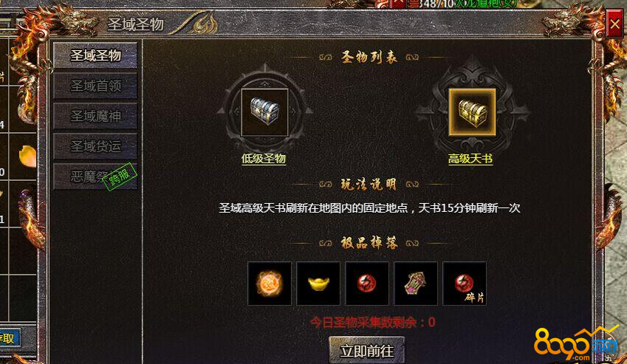627x364 pixels.
Task: Click the blue button at the bottom left
Action: [10, 339]
